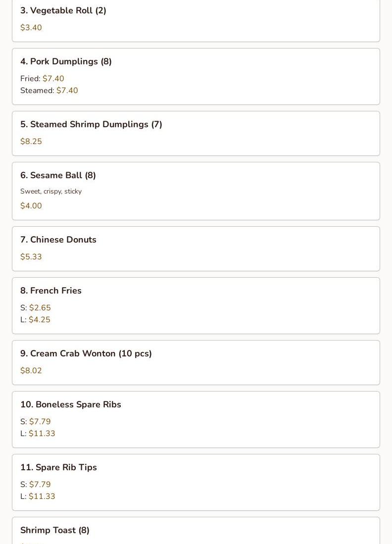
Task: Open the Spare Rib Tips card
Action: pyautogui.click(x=196, y=482)
